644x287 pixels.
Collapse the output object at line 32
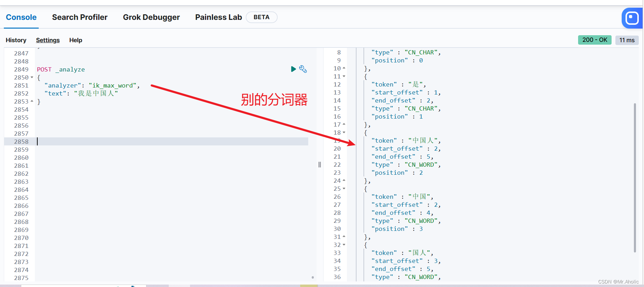tap(344, 245)
